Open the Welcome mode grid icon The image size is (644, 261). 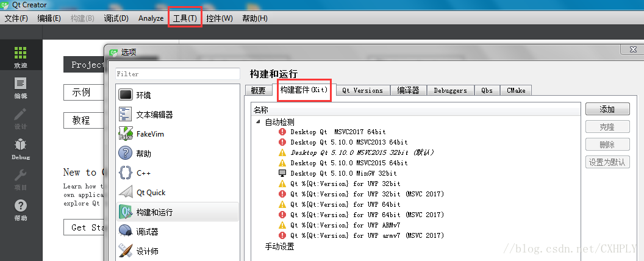tap(21, 52)
